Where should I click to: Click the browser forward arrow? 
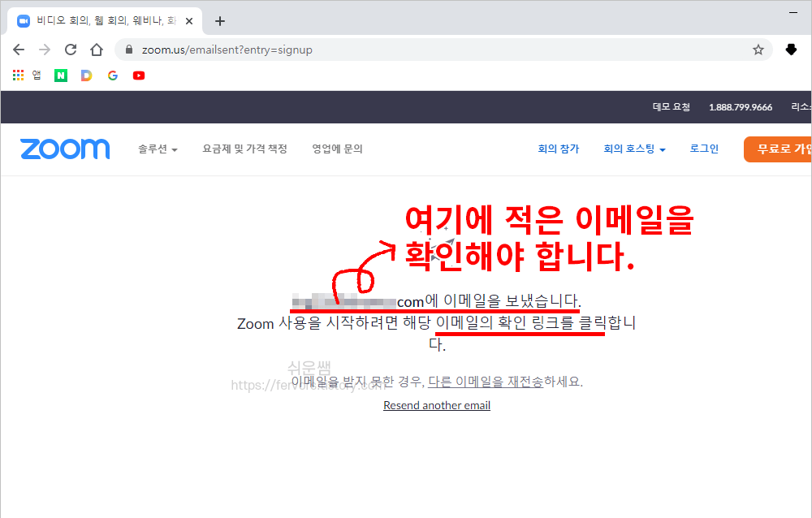pyautogui.click(x=45, y=50)
